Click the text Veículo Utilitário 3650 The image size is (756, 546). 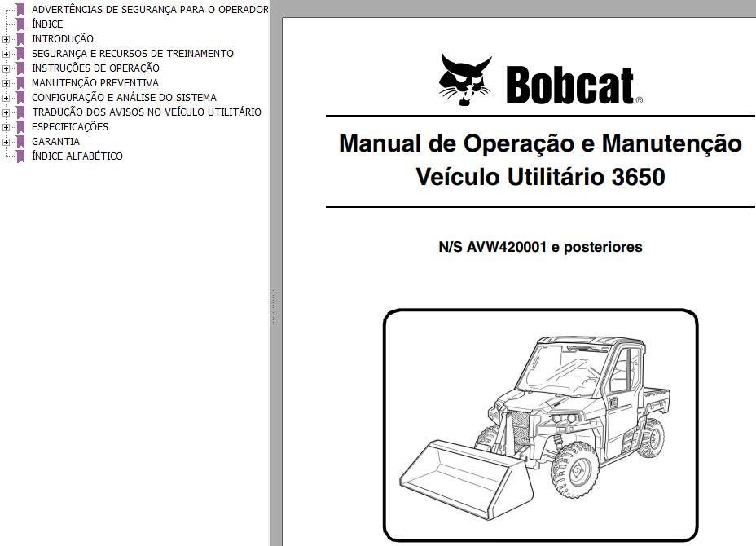tap(540, 177)
